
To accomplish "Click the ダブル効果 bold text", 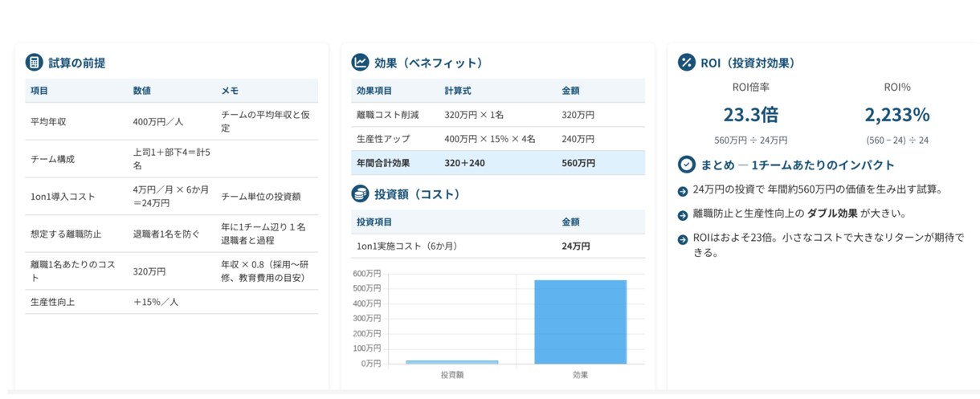I will coord(831,214).
